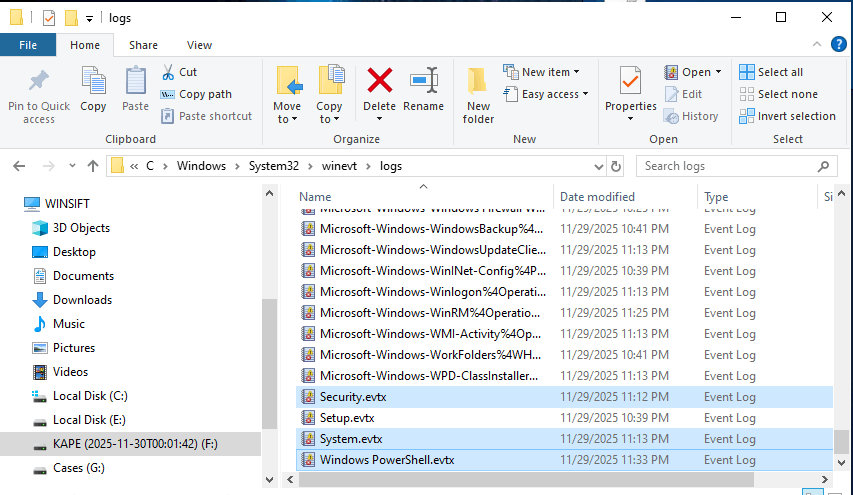Click the Up one level arrow
Viewport: 853px width, 495px height.
[x=93, y=166]
